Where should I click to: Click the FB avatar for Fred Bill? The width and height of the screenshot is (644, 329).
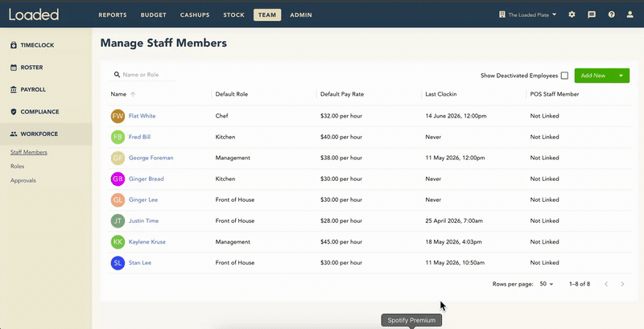pyautogui.click(x=118, y=137)
